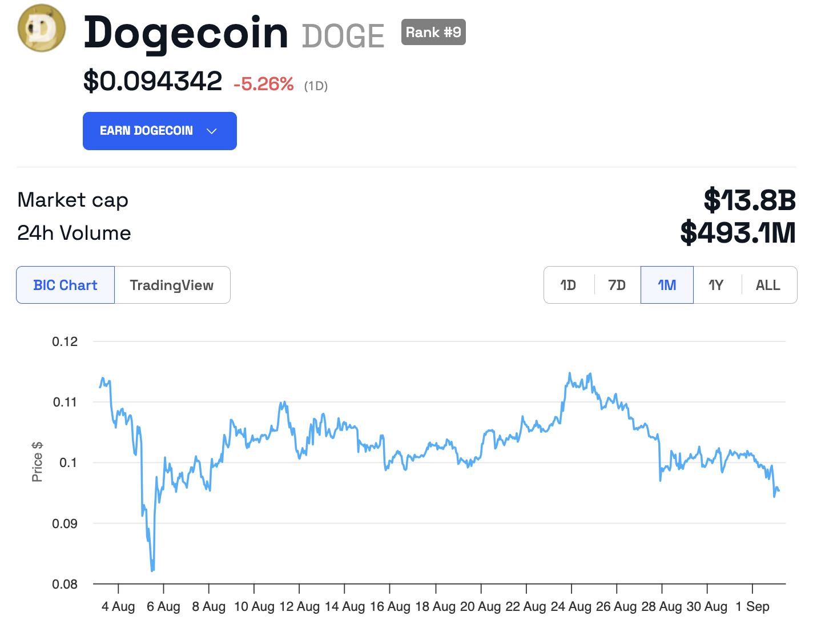This screenshot has width=813, height=644.
Task: Click the $13.8B market cap value
Action: 750,200
